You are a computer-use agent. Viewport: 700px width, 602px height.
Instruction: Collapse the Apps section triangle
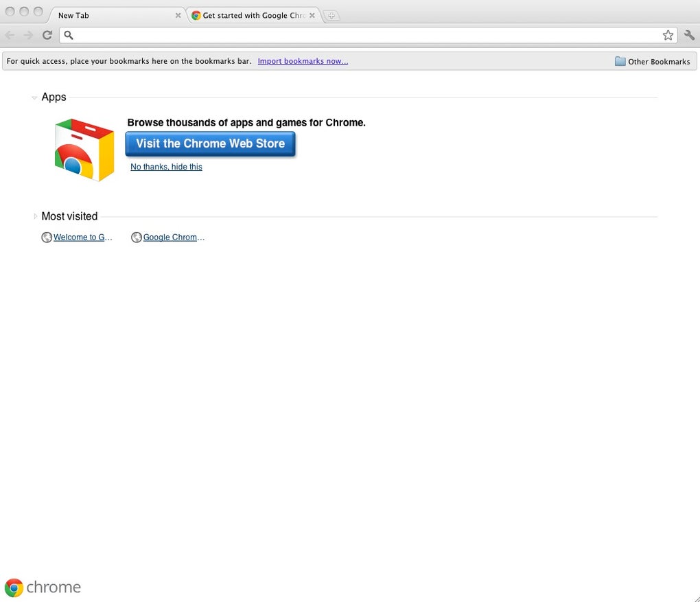[x=34, y=97]
